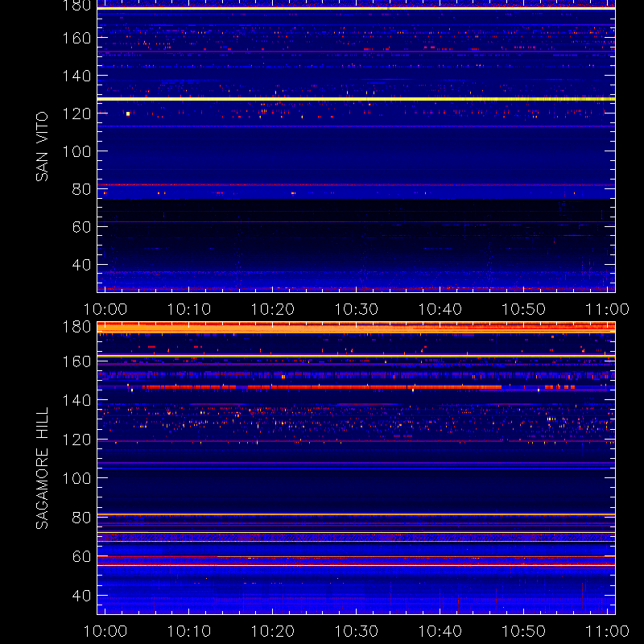Choose 11:00 under the Sagamore Hill plot
This screenshot has width=644, height=644.
coord(607,631)
